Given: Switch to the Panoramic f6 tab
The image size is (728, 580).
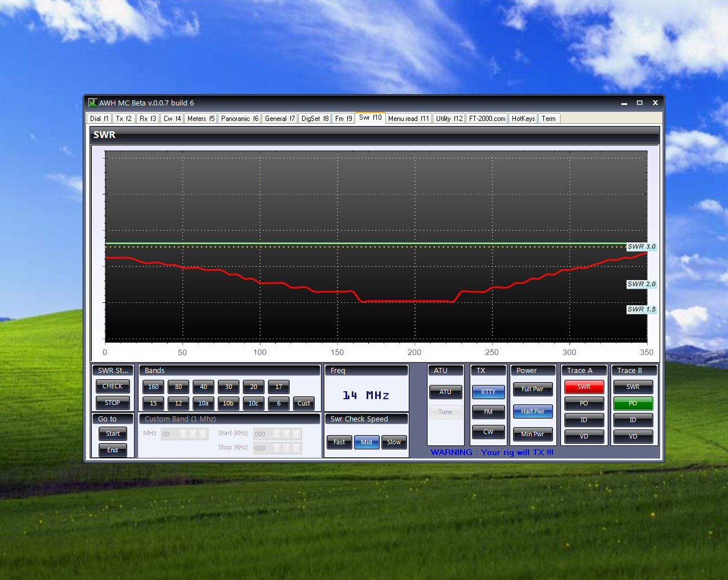Looking at the screenshot, I should (240, 119).
